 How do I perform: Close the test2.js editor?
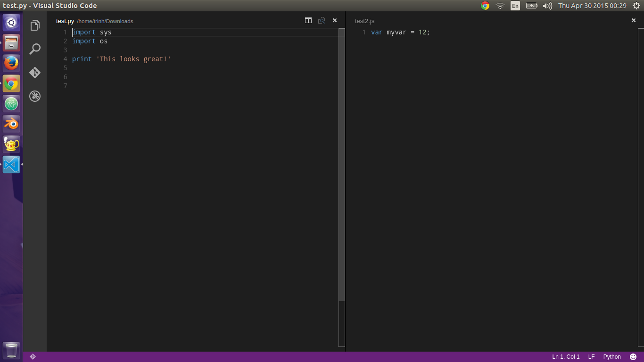[634, 20]
